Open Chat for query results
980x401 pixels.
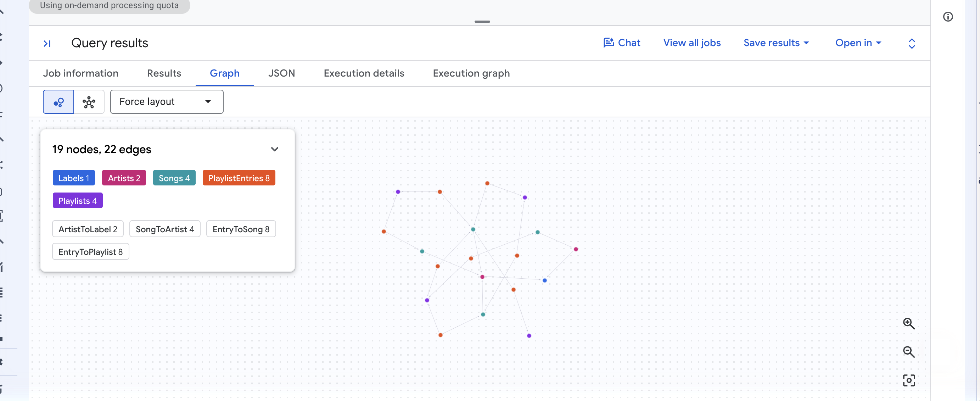tap(622, 43)
